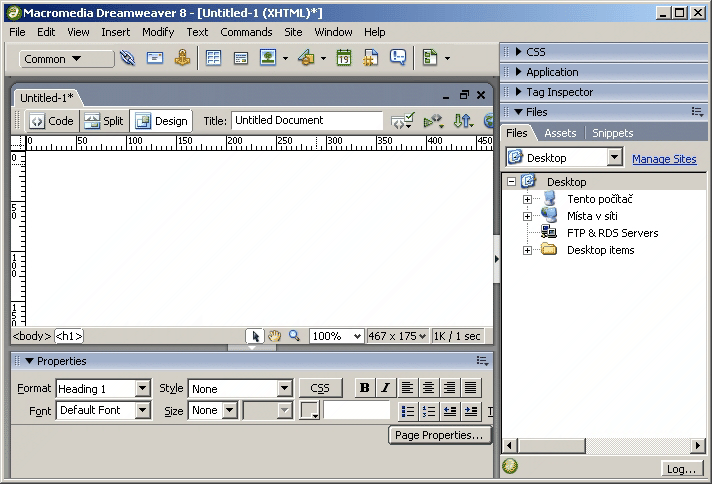Insert an Email Link icon
Viewport: 712px width, 484px height.
[x=155, y=58]
